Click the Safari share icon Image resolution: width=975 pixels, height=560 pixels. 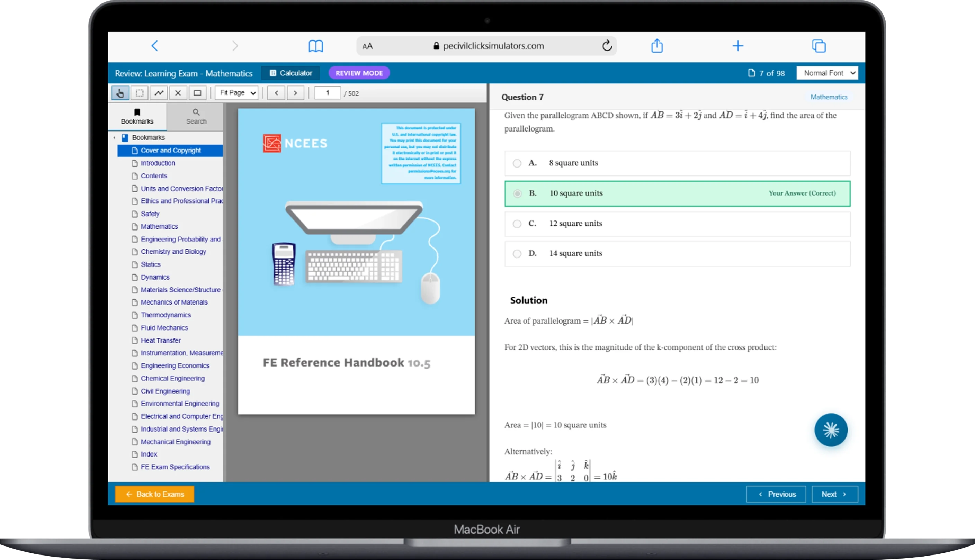(657, 46)
